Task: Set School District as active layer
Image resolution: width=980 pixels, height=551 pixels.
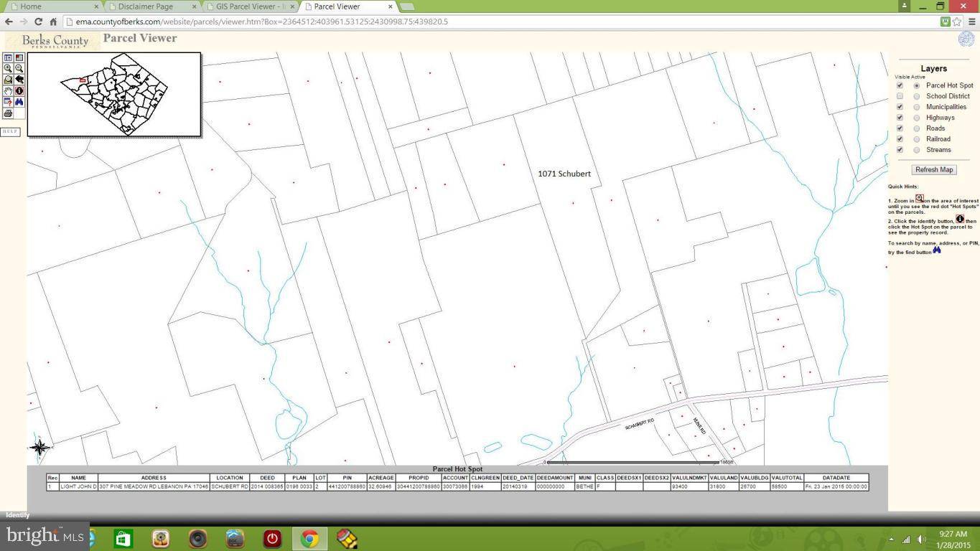Action: click(x=917, y=96)
